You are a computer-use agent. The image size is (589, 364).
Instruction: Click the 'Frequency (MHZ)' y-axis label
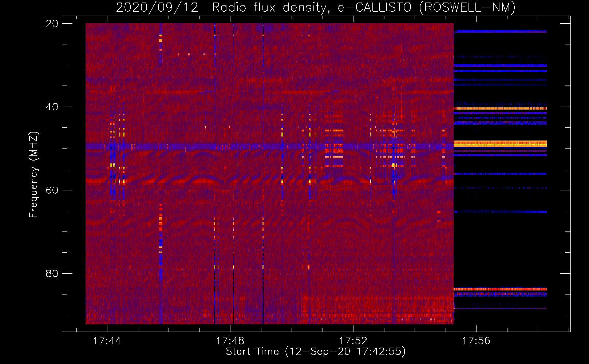[x=33, y=175]
